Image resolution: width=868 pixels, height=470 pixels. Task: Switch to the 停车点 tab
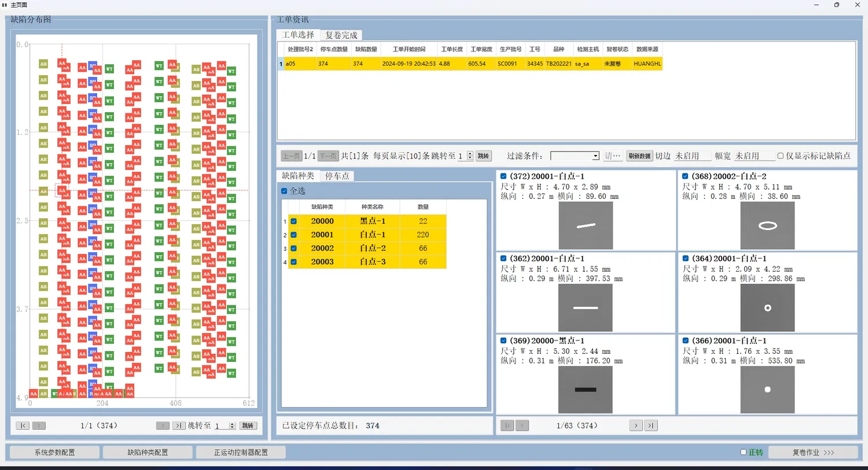337,176
